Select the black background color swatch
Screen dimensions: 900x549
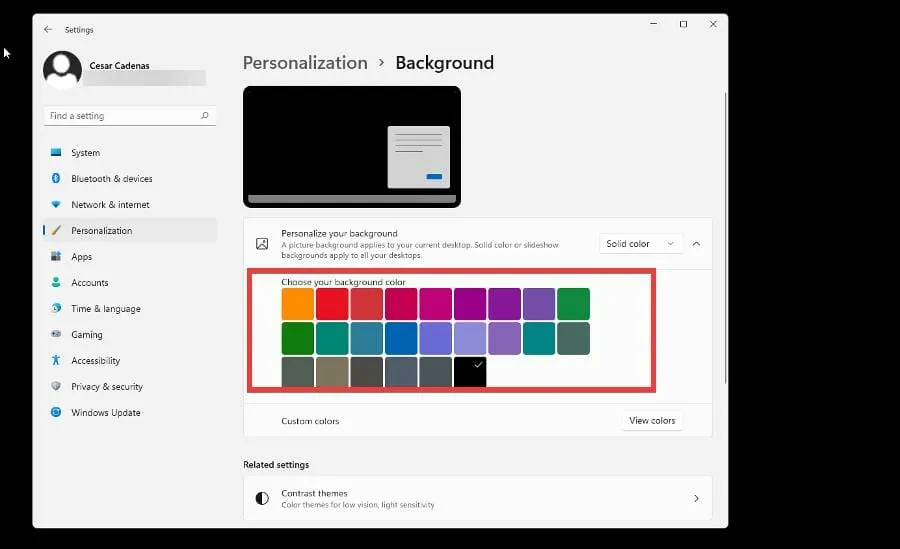[x=470, y=372]
